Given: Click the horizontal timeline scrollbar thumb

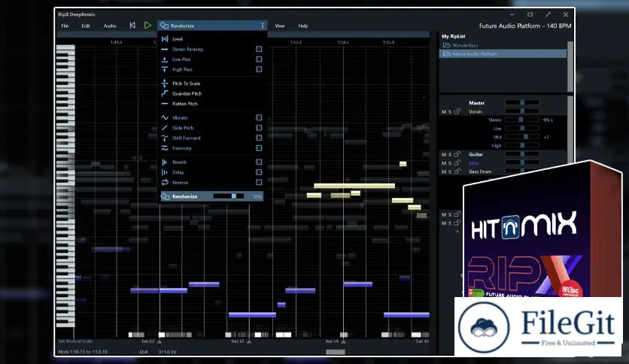Looking at the screenshot, I should pos(336,352).
